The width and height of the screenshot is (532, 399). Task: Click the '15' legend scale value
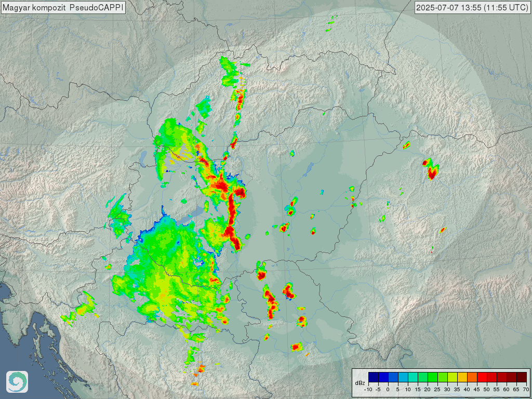(418, 390)
